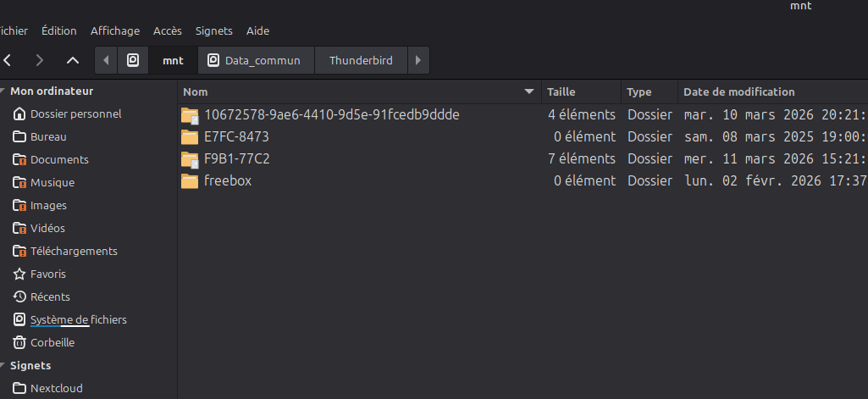Go back with the left arrow button

[8, 60]
